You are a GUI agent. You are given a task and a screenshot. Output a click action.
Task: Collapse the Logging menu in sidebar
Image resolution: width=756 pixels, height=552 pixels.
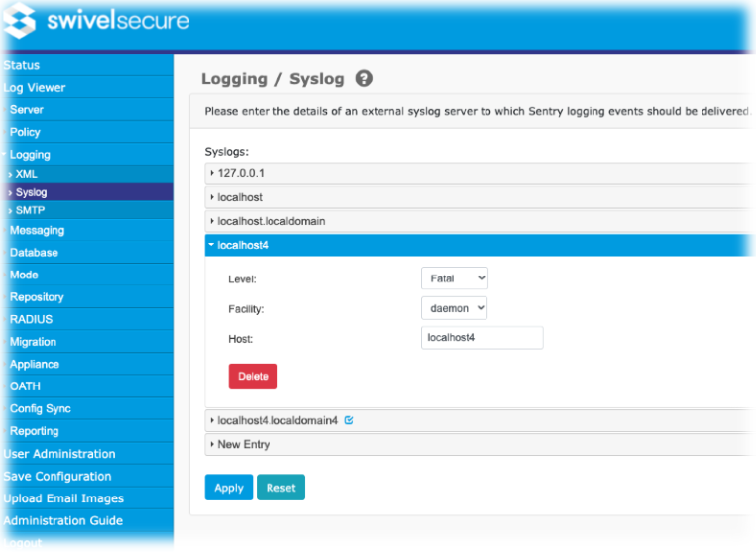(x=87, y=155)
